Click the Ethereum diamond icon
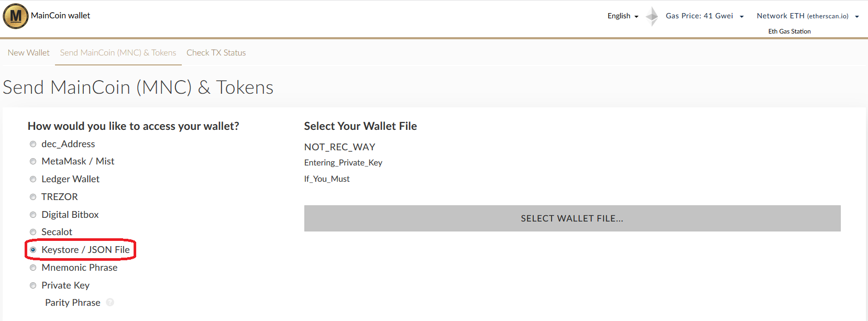 pos(652,16)
